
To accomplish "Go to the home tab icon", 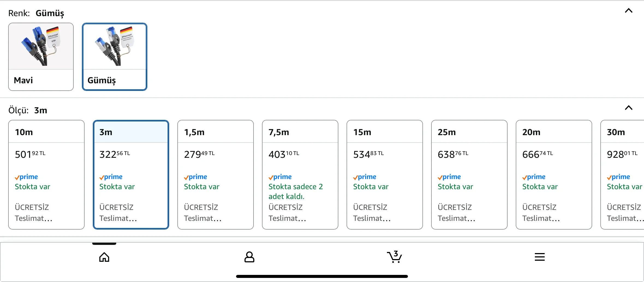I will click(x=104, y=257).
